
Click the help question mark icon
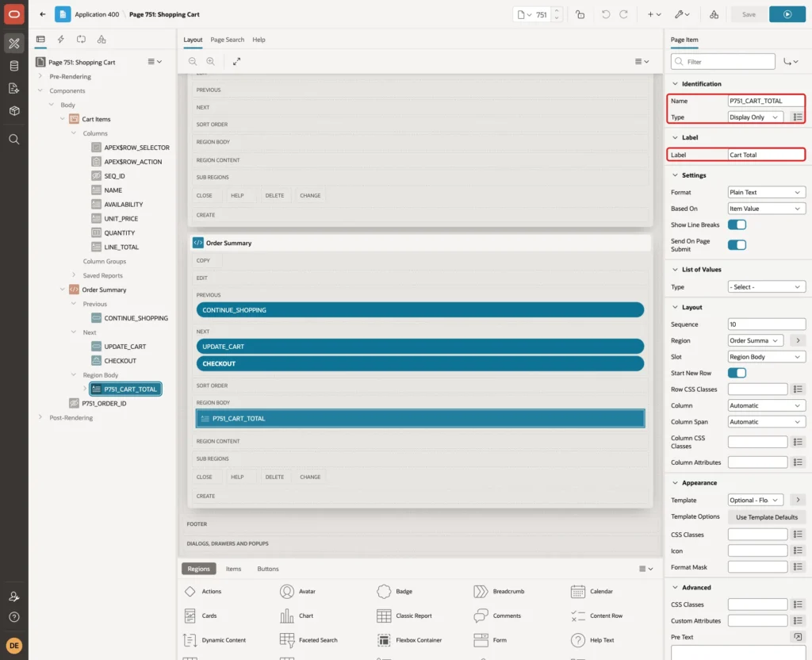pyautogui.click(x=14, y=617)
